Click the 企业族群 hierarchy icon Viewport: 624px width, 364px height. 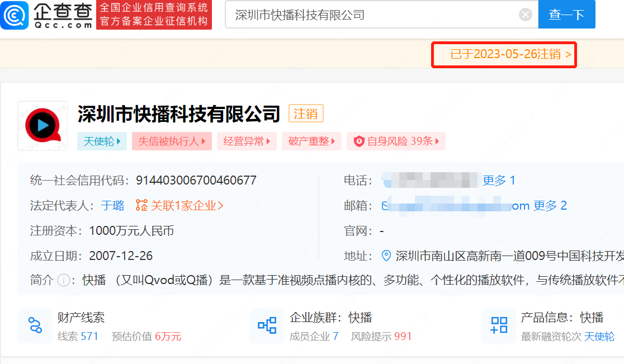tap(267, 325)
